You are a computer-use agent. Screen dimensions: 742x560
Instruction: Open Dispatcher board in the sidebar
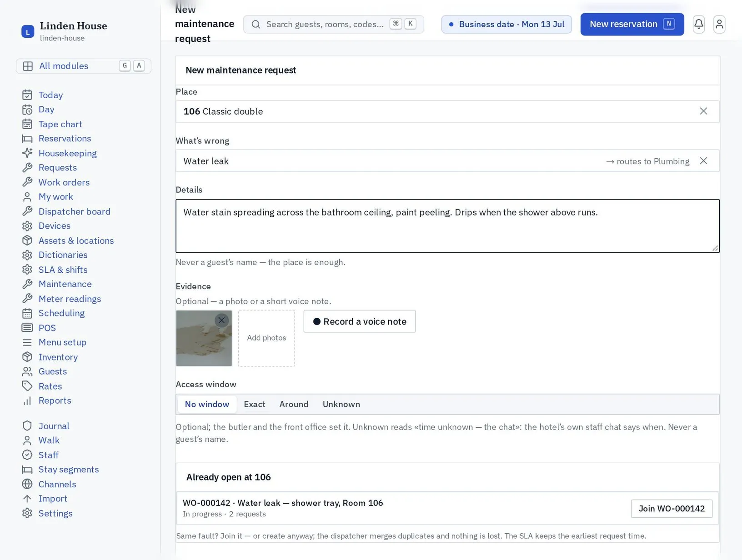coord(74,211)
